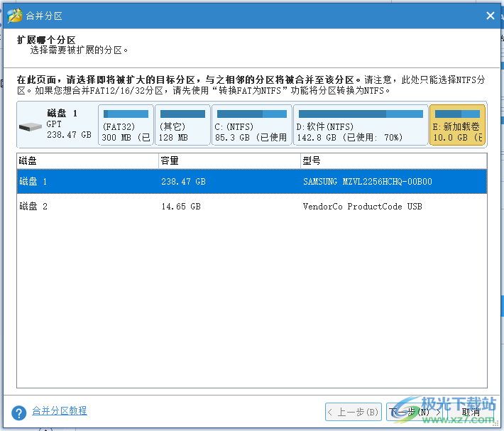Open the 合并分区教程 tutorial link
Image resolution: width=504 pixels, height=431 pixels.
(60, 410)
